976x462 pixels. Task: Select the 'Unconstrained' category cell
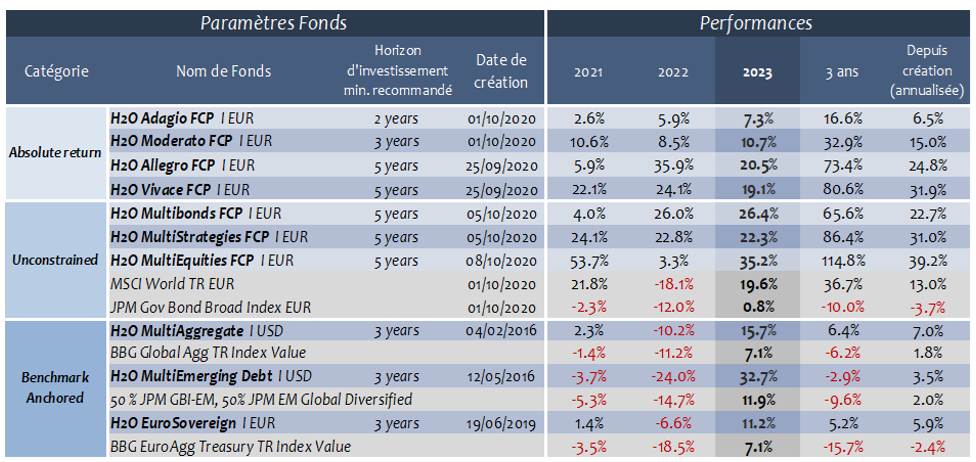(56, 259)
